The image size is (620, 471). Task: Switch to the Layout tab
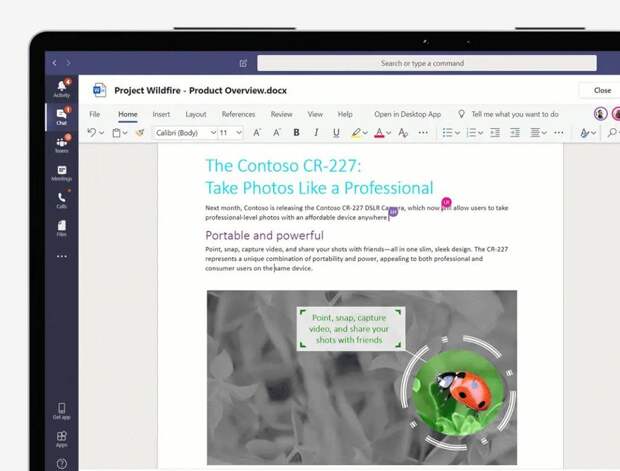196,114
